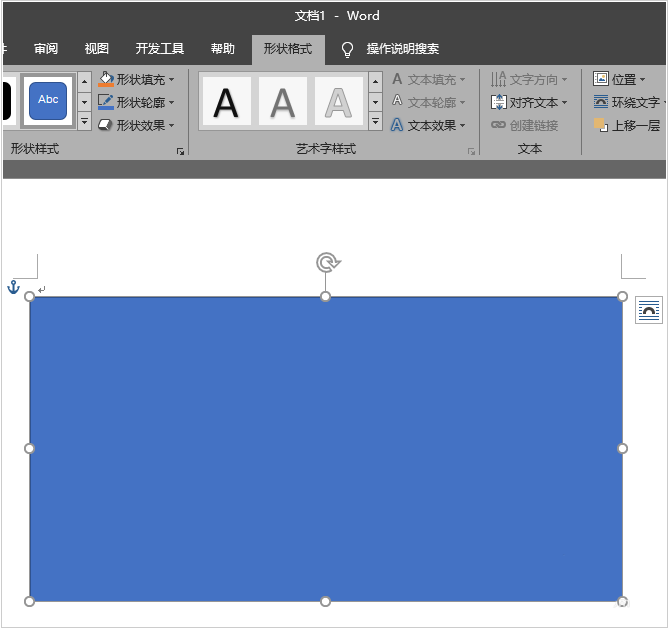This screenshot has height=628, width=668.
Task: Switch to the View (视图) tab
Action: click(x=97, y=49)
